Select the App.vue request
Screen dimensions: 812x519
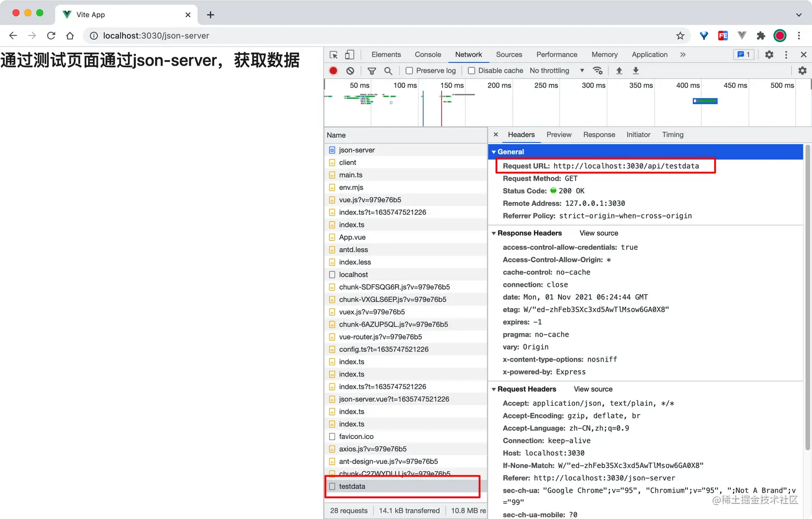[405, 237]
